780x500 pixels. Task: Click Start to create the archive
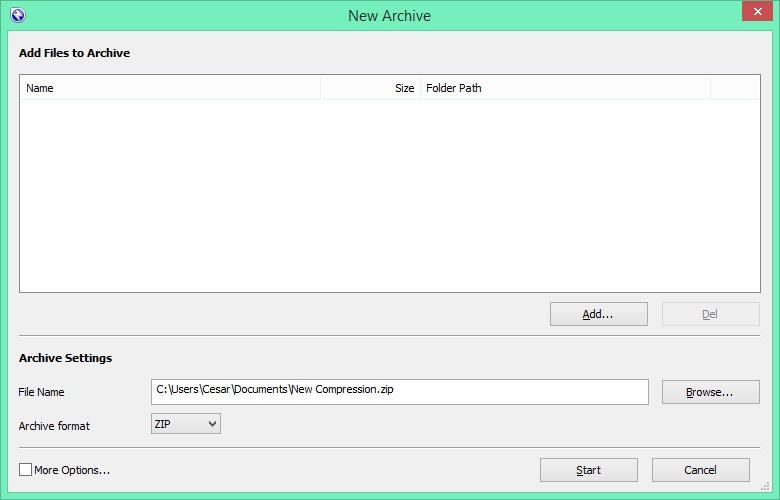tap(588, 470)
